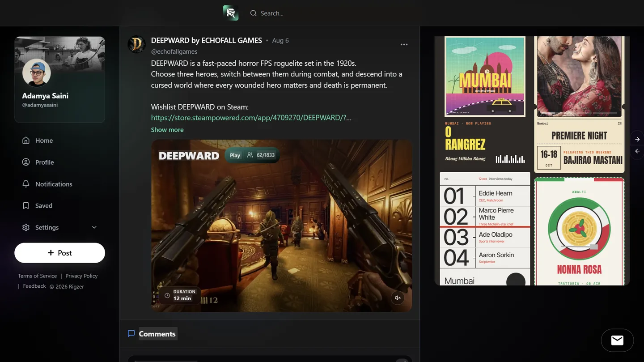Open messages with the envelope button
Image resolution: width=644 pixels, height=362 pixels.
[617, 341]
